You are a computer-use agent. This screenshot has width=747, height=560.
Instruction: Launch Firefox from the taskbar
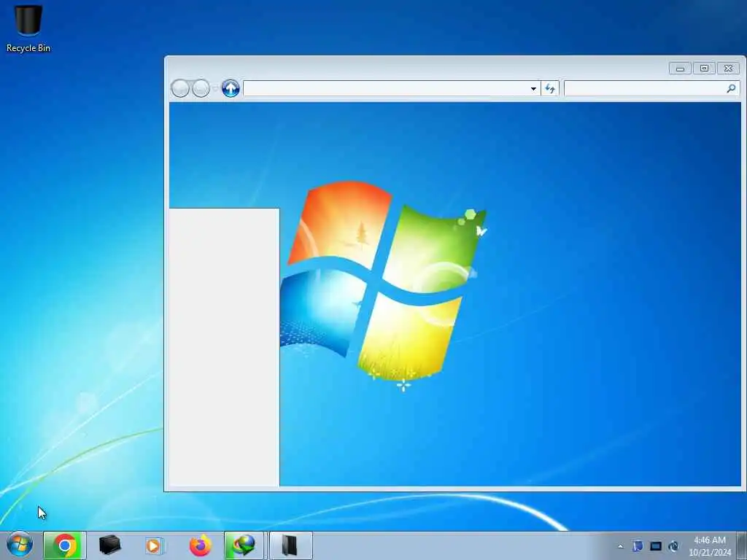point(200,545)
